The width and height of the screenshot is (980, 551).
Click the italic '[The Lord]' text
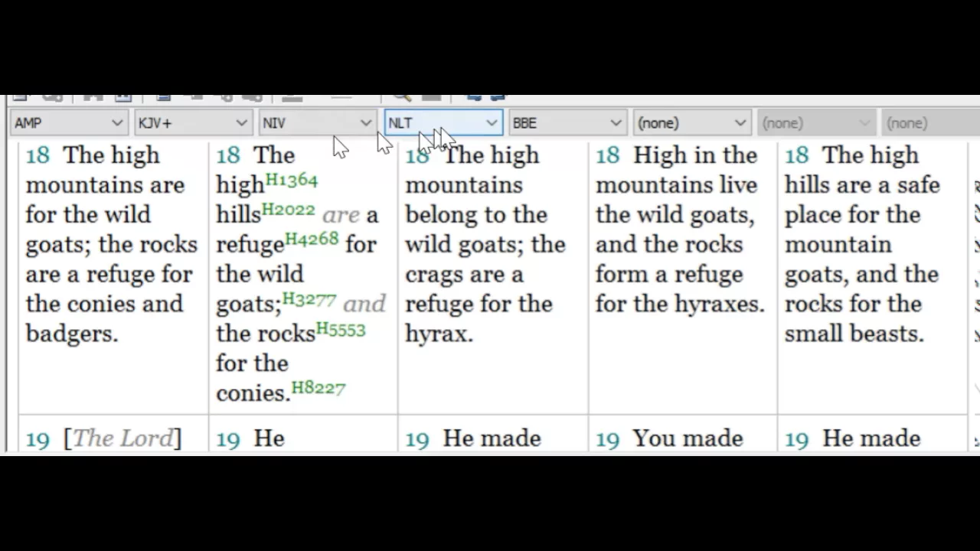coord(122,439)
